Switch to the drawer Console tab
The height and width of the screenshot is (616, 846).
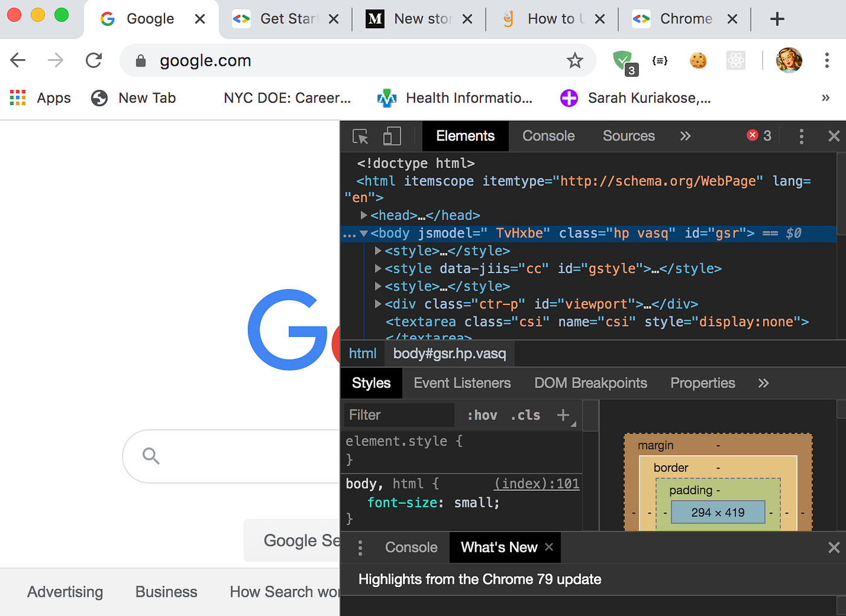pos(411,548)
